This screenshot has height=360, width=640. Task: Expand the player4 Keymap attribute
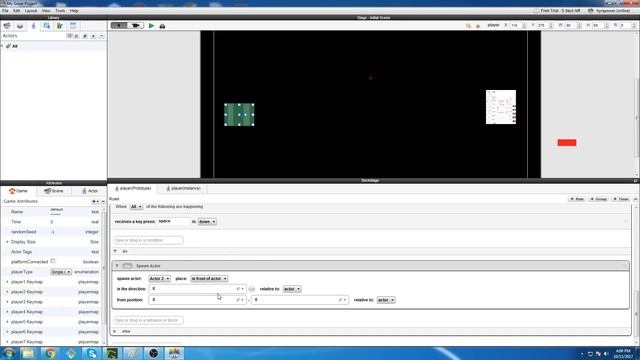7,312
